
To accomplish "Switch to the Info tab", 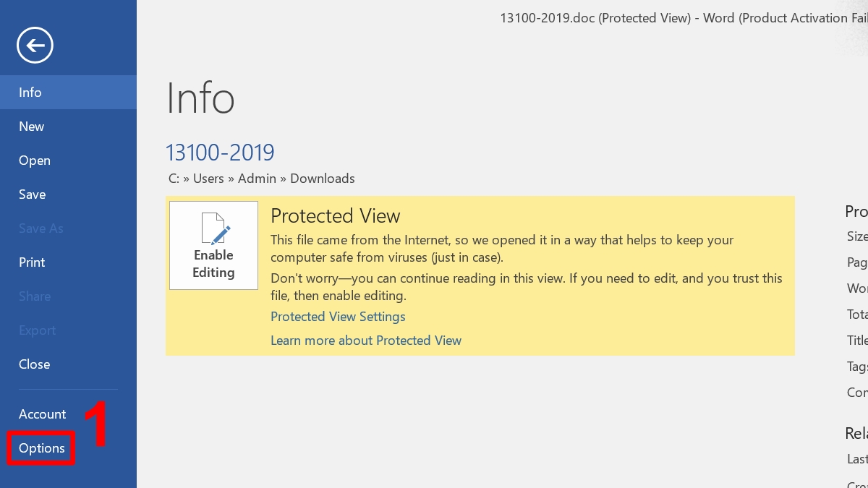I will (30, 92).
